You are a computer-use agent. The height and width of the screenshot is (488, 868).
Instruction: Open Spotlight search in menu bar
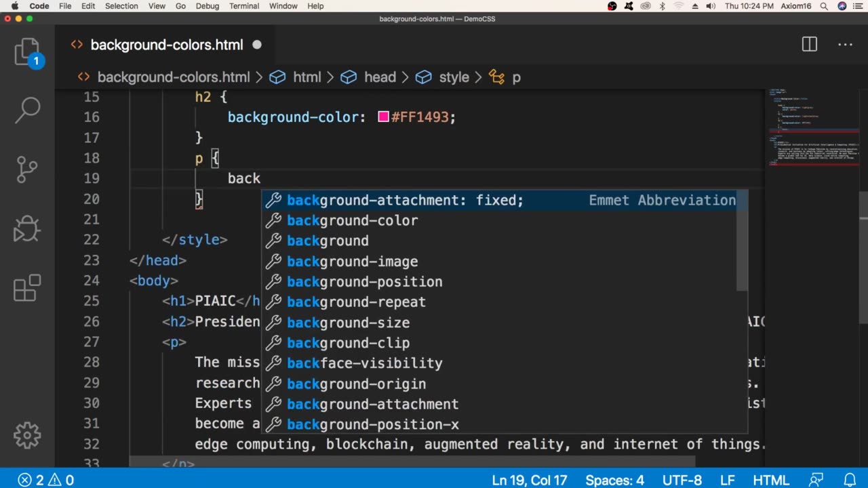click(824, 6)
